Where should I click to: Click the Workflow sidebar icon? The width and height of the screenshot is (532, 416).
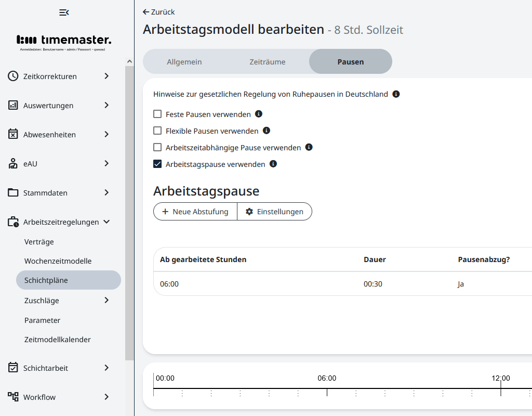13,397
